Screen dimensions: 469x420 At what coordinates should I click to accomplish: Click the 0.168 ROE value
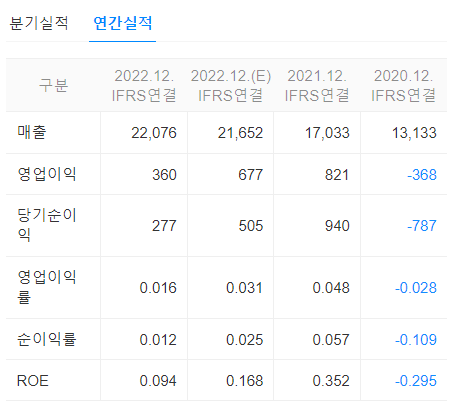(245, 381)
